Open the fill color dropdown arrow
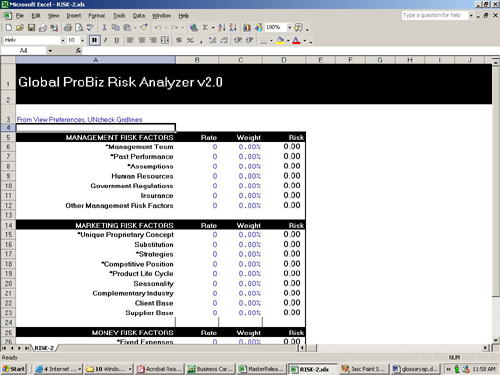The image size is (500, 375). (288, 41)
